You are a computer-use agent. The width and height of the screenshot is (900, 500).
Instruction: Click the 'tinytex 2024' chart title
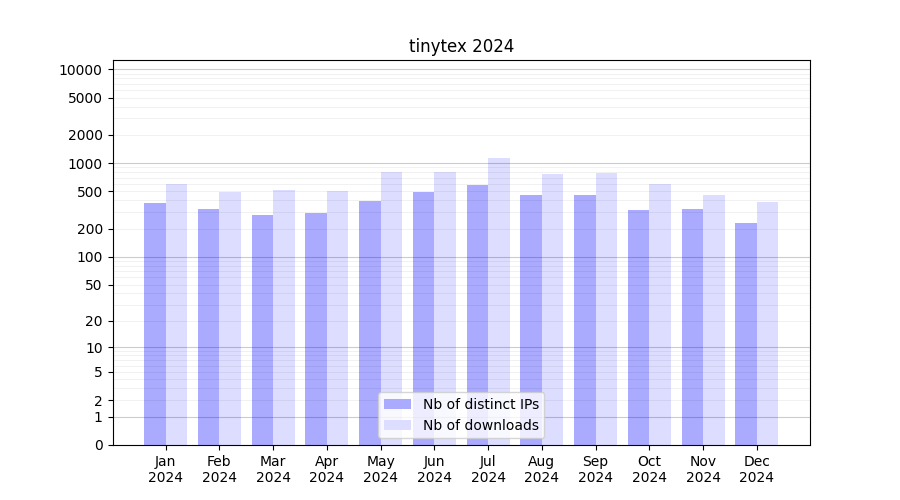tap(461, 46)
